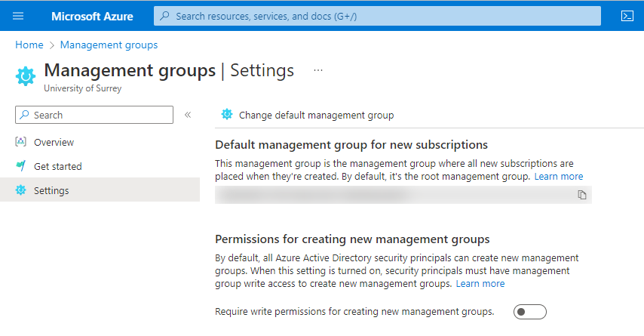Screen dimensions: 644x336
Task: Click the gear icon next to Change default
Action: pyautogui.click(x=227, y=114)
